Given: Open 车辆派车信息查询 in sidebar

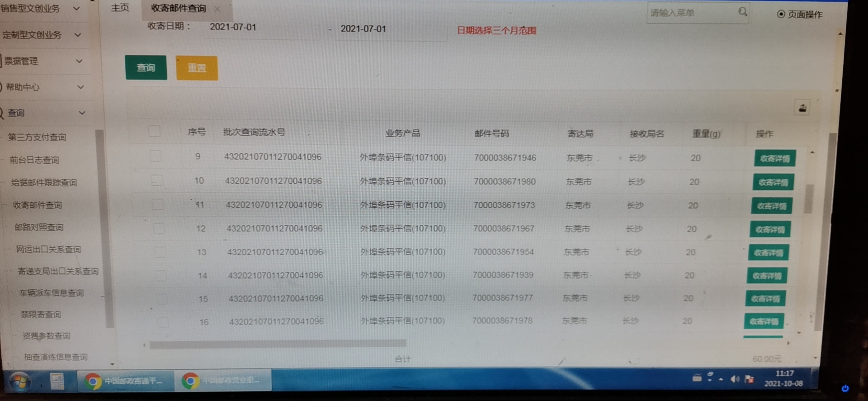Looking at the screenshot, I should pos(52,292).
